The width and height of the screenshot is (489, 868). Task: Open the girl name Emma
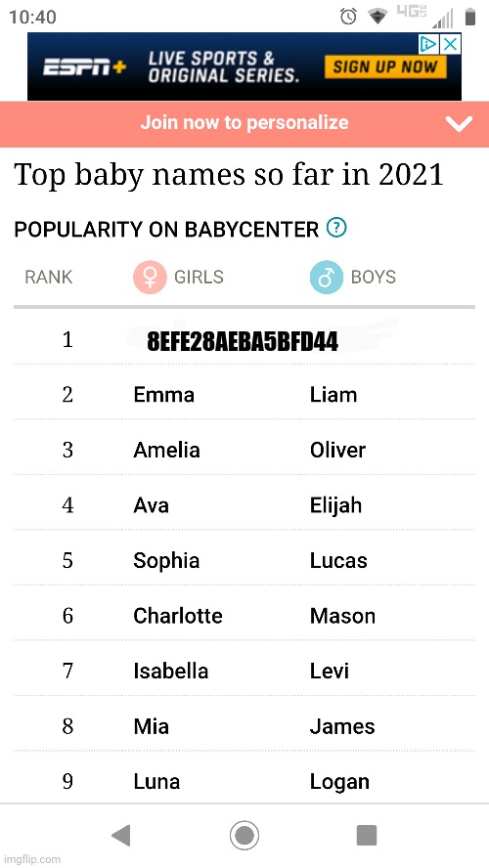pos(164,395)
